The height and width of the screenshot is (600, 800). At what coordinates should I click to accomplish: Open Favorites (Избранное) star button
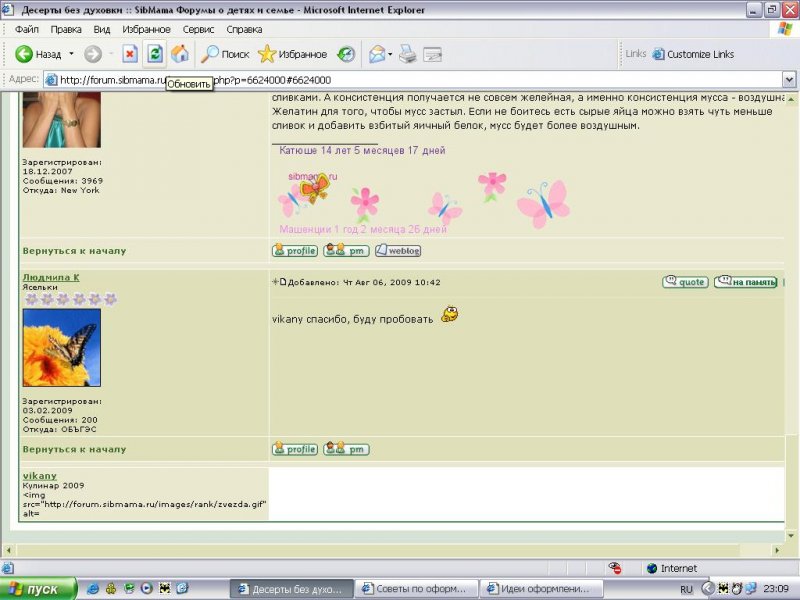click(x=292, y=54)
